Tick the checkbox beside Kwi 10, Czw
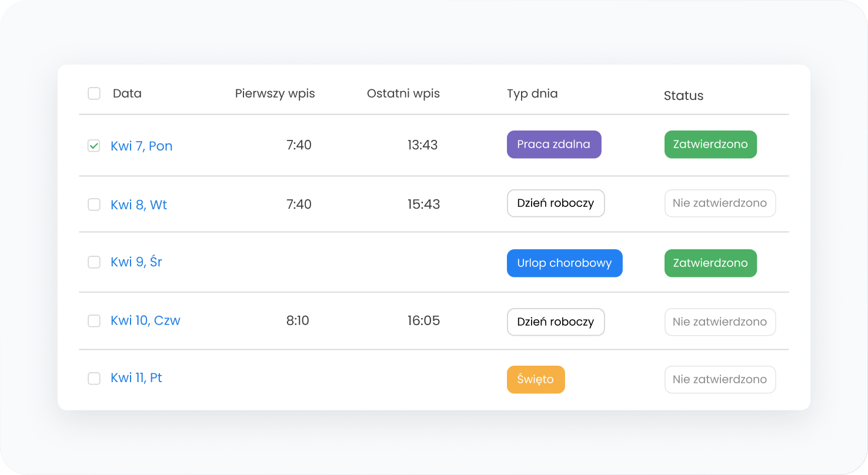Viewport: 868px width, 475px height. (x=94, y=321)
